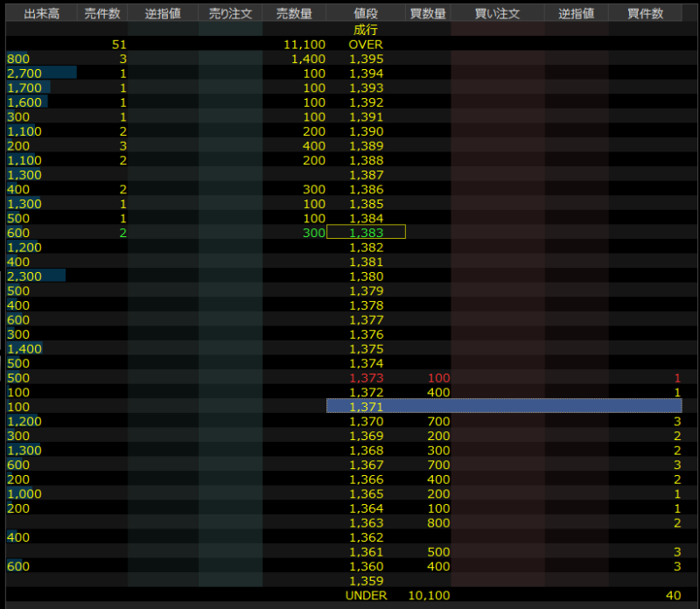This screenshot has height=609, width=700.
Task: Click price 1,361
Action: click(x=366, y=552)
